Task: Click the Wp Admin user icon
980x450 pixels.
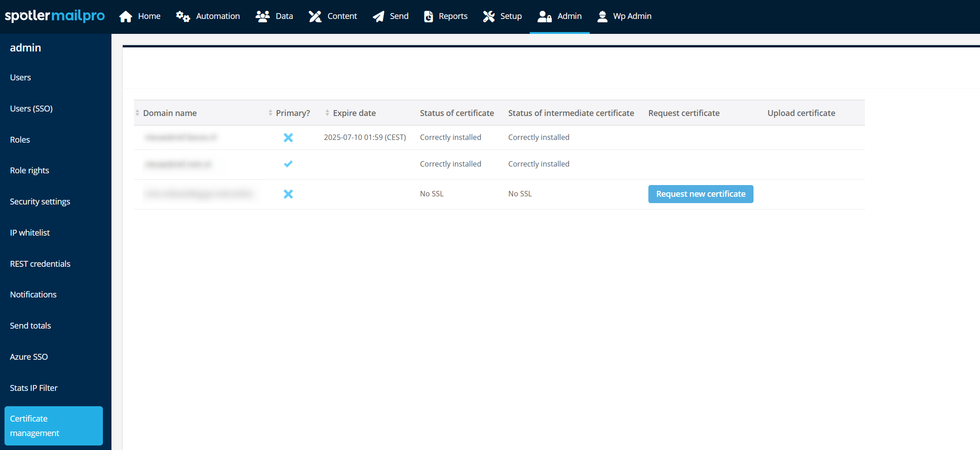Action: (x=602, y=17)
